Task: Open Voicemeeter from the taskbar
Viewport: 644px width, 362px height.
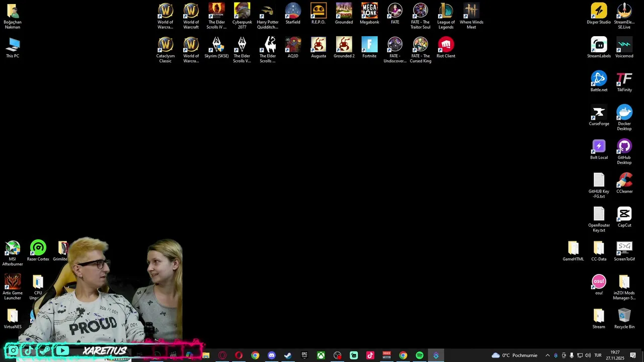Action: pyautogui.click(x=386, y=355)
